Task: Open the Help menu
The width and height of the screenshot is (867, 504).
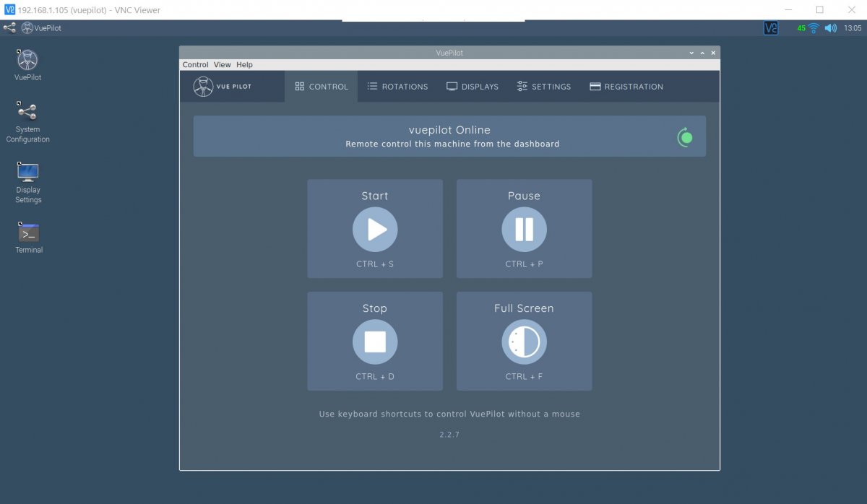Action: 245,65
